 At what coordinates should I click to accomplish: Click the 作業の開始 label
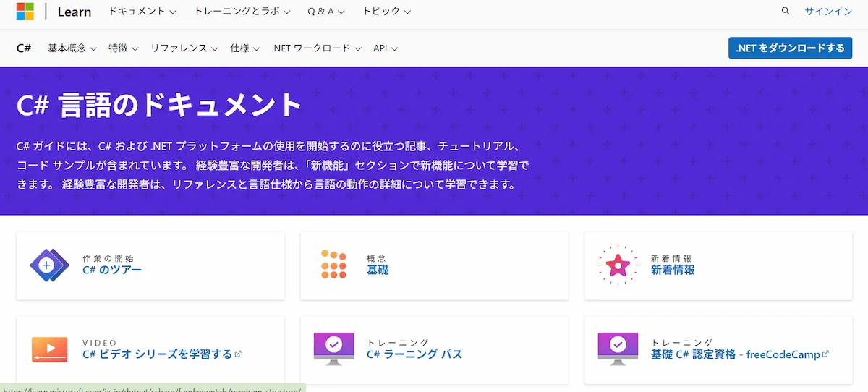108,258
